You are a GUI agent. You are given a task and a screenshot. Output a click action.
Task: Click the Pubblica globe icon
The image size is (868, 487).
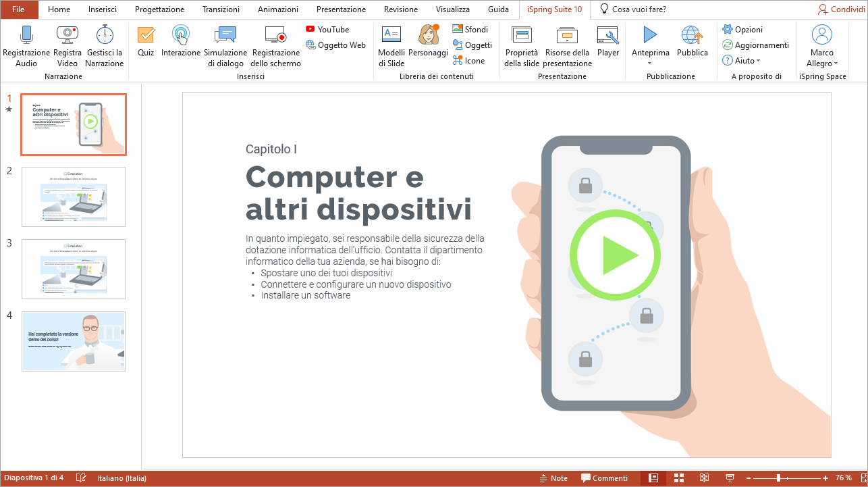(692, 35)
